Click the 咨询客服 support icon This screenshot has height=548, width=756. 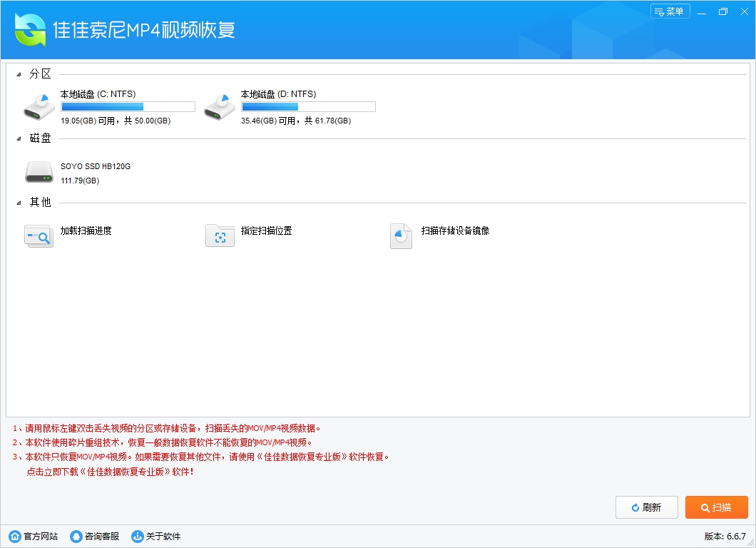[76, 537]
